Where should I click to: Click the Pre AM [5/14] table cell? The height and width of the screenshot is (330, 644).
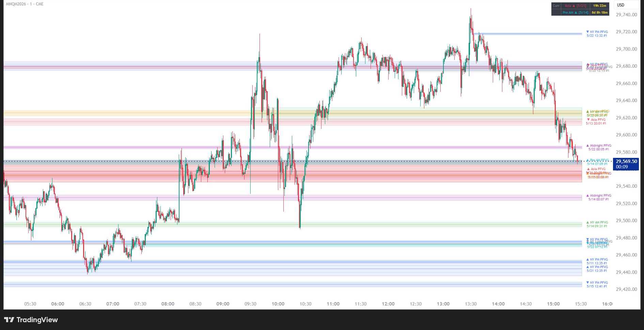[x=575, y=13]
